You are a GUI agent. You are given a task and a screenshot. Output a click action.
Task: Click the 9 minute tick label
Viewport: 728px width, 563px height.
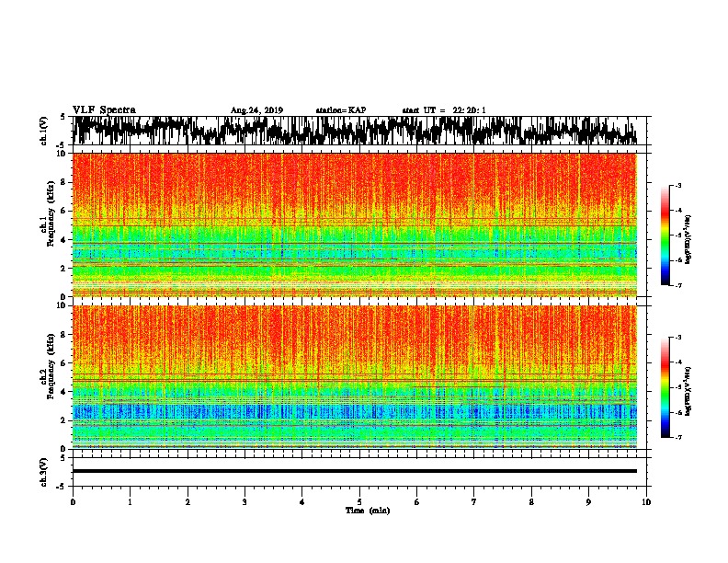588,501
